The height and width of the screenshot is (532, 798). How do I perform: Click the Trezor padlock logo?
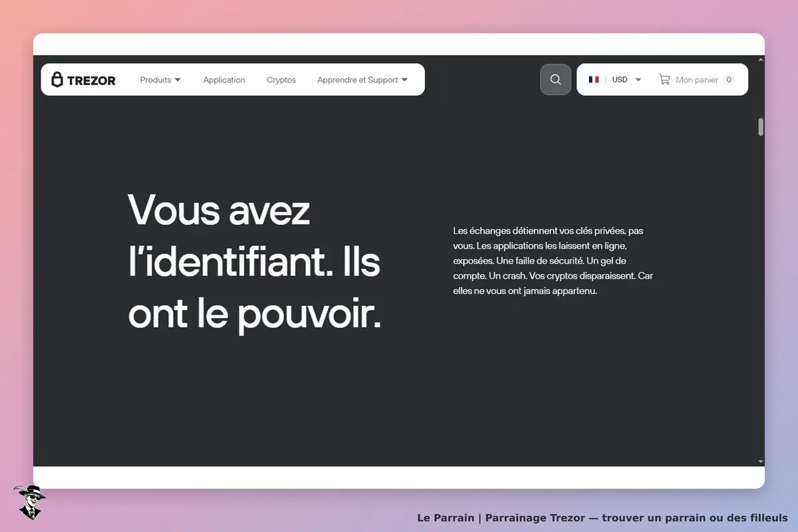pos(83,80)
